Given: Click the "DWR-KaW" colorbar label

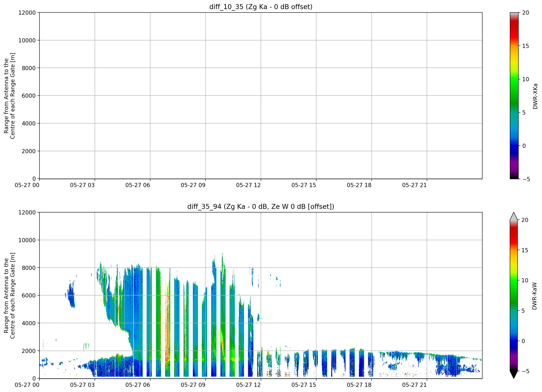Looking at the screenshot, I should pos(535,296).
